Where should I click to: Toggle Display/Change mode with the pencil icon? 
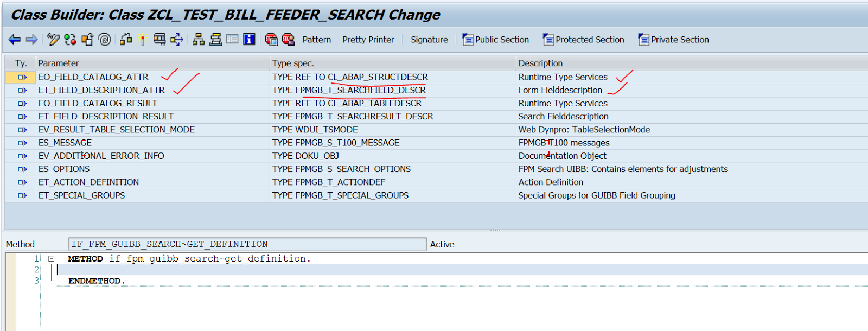tap(53, 40)
